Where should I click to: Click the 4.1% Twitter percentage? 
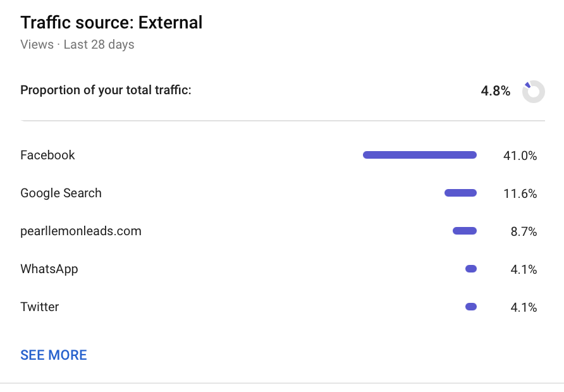point(524,307)
